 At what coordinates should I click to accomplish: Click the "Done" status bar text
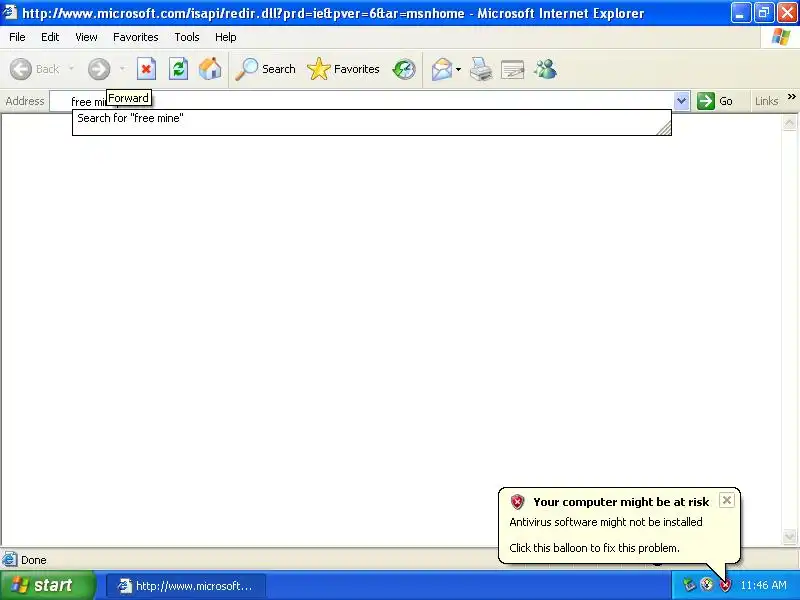[x=34, y=560]
